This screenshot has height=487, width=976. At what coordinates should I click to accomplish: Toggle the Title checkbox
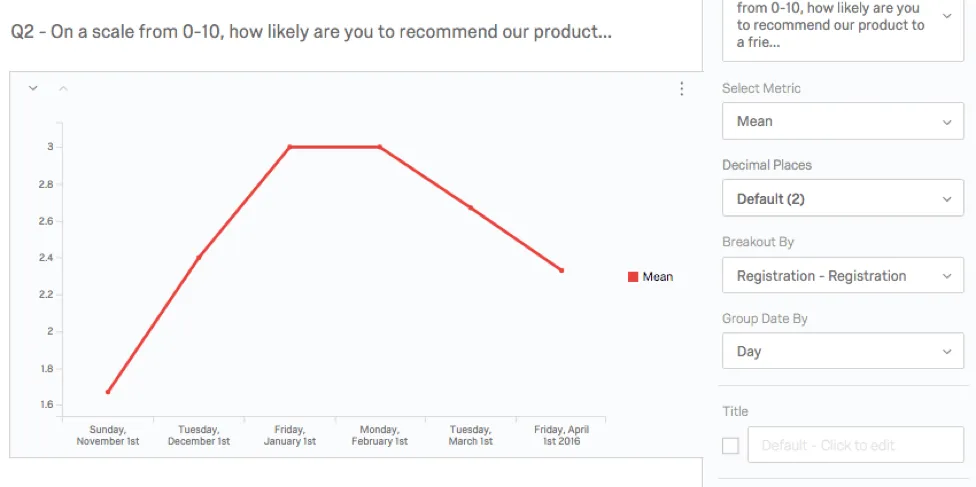[x=731, y=445]
